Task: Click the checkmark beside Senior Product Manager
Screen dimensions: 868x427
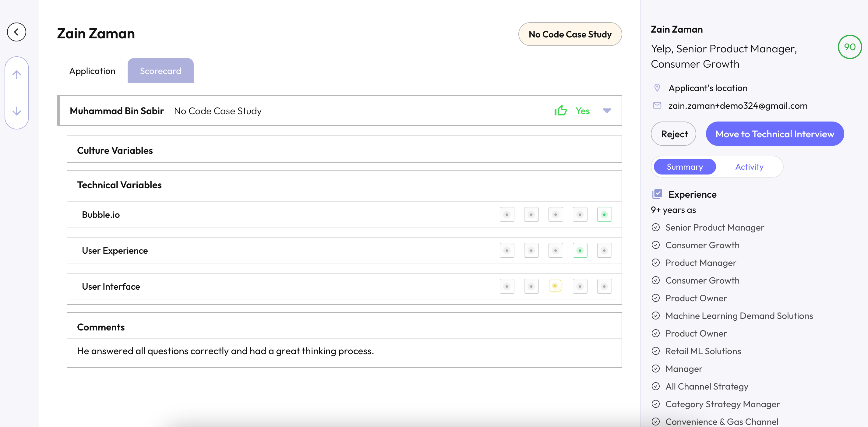Action: (656, 227)
